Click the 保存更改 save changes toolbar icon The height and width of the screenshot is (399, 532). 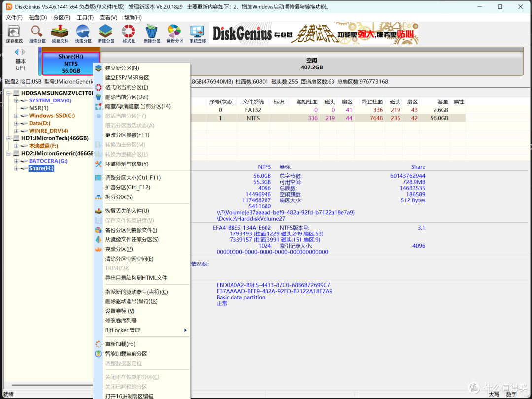click(x=14, y=34)
